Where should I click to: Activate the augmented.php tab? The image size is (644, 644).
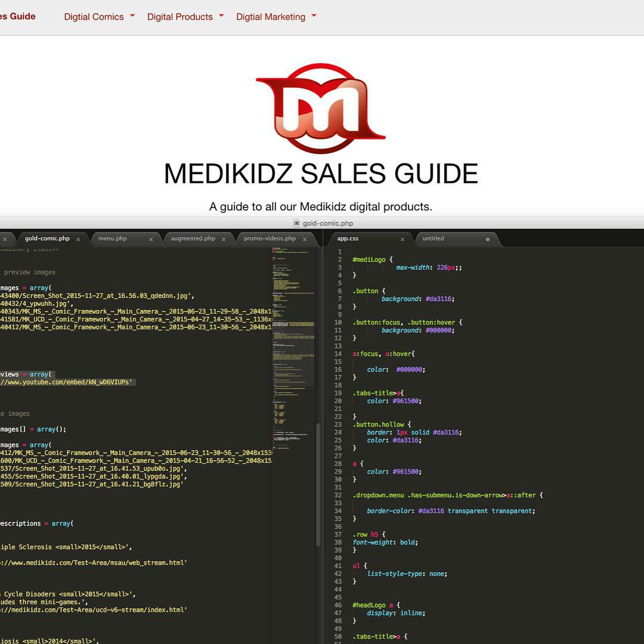tap(193, 239)
